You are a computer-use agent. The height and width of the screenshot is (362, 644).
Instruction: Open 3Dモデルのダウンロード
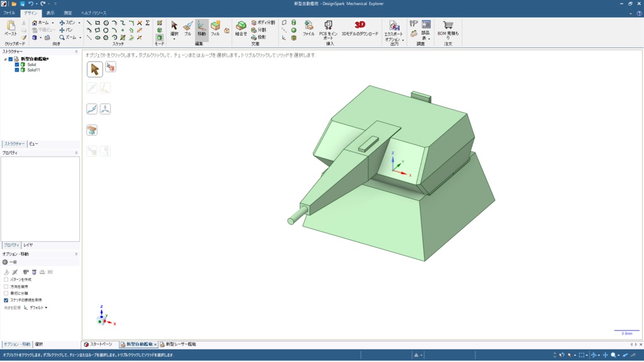tap(360, 28)
